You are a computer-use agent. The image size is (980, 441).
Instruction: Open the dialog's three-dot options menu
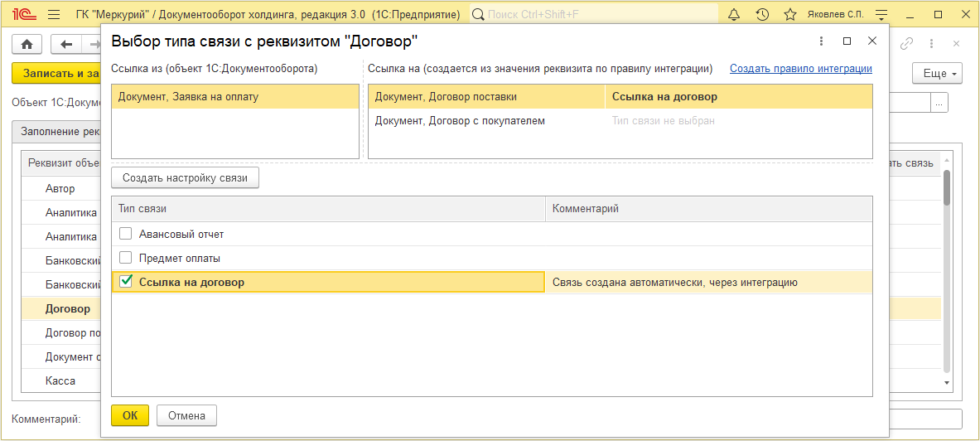point(821,41)
